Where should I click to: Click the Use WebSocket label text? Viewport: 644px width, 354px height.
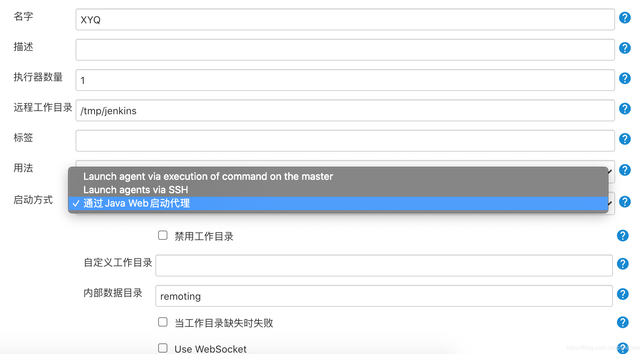tap(210, 349)
